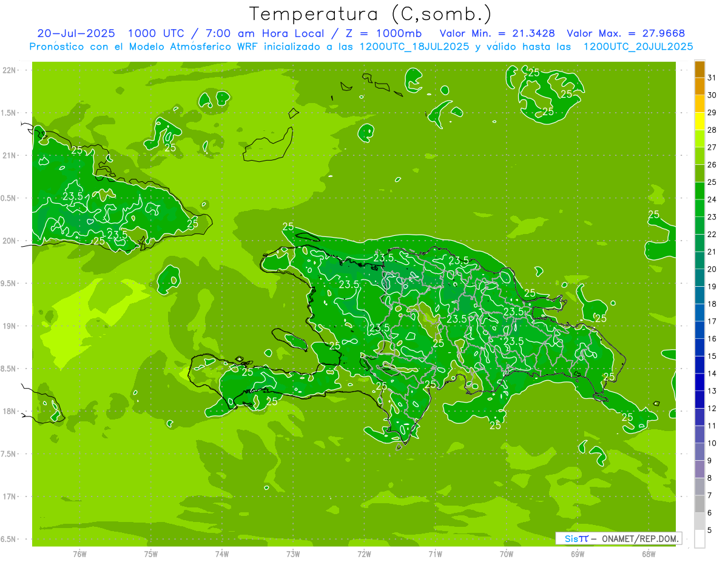The image size is (728, 562).
Task: Click legend color swatch between 26 and 27
Action: [x=699, y=156]
